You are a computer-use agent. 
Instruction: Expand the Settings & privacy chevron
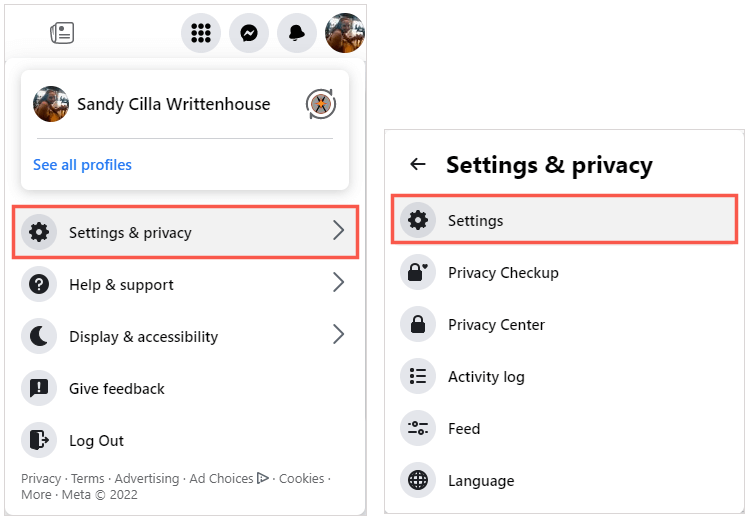pos(338,232)
